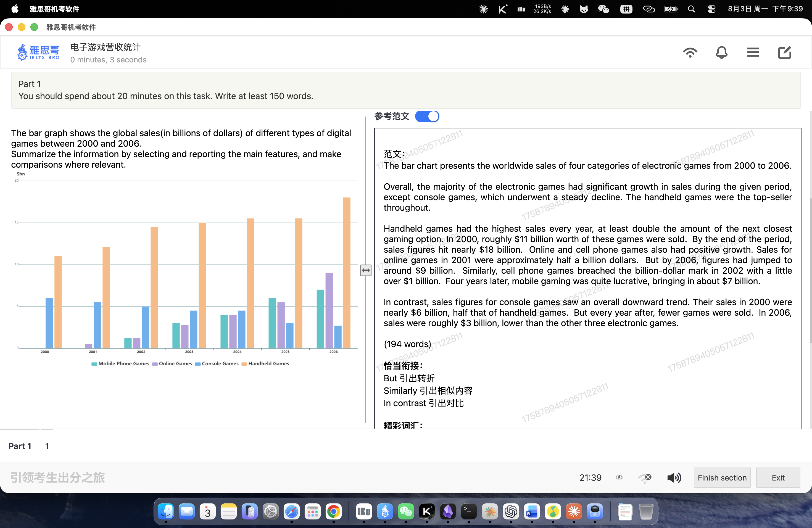Go to question 1 in navigation
This screenshot has height=528, width=812.
tap(47, 446)
